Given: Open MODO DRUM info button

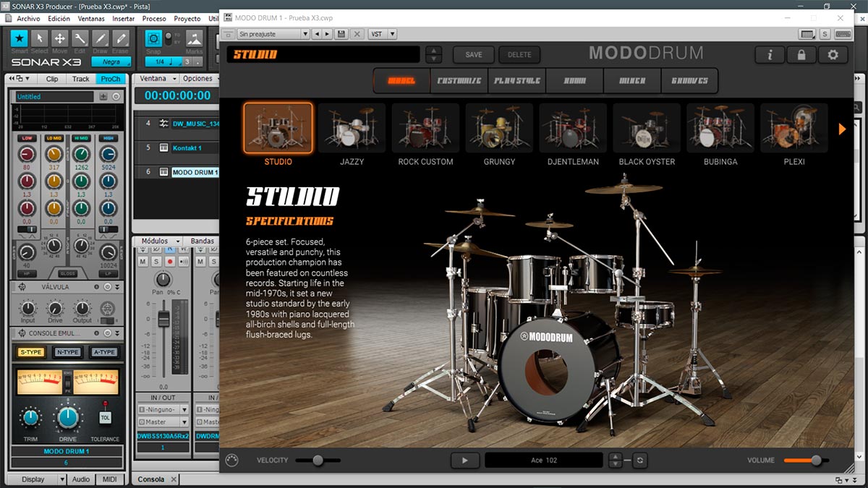Looking at the screenshot, I should pyautogui.click(x=770, y=54).
